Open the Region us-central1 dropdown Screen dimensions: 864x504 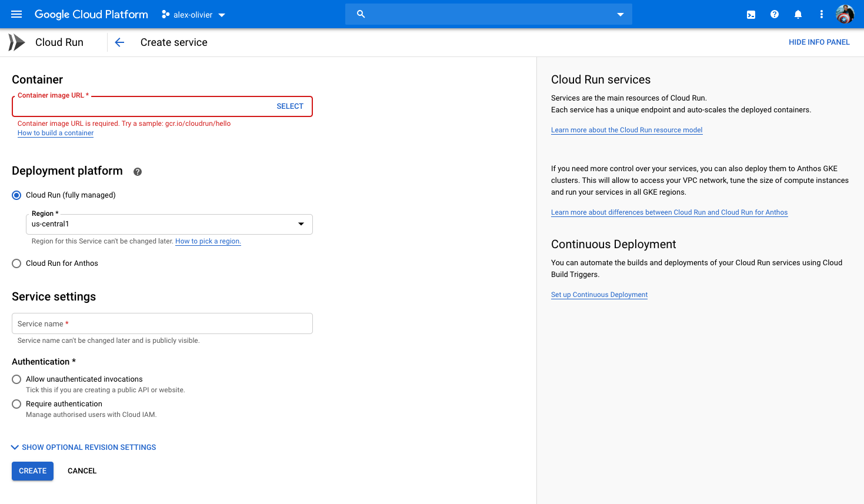[169, 224]
